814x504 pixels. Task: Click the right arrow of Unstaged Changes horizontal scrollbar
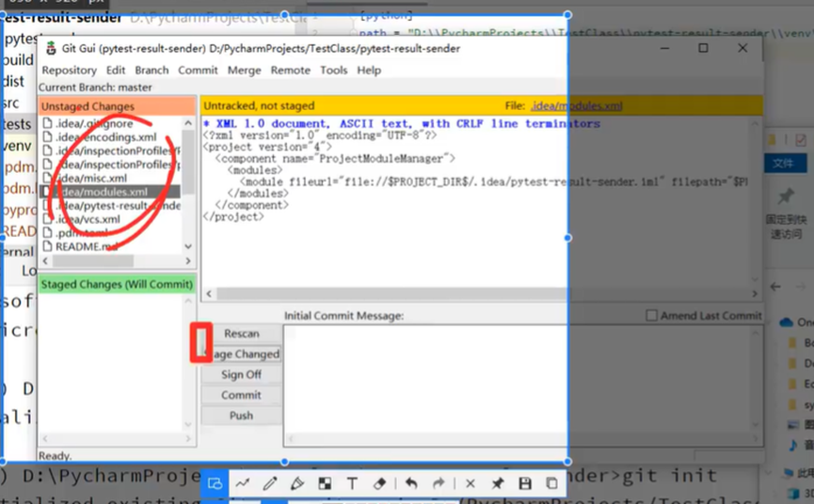click(x=188, y=260)
